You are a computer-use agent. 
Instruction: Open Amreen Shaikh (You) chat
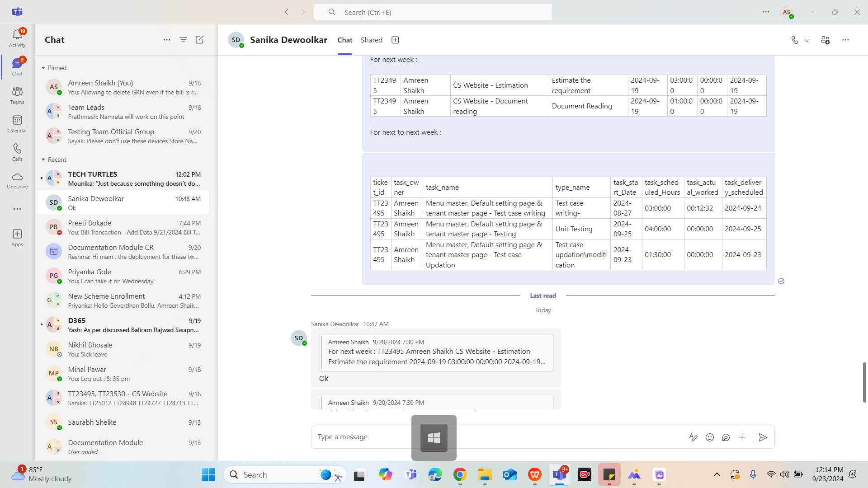click(x=123, y=87)
